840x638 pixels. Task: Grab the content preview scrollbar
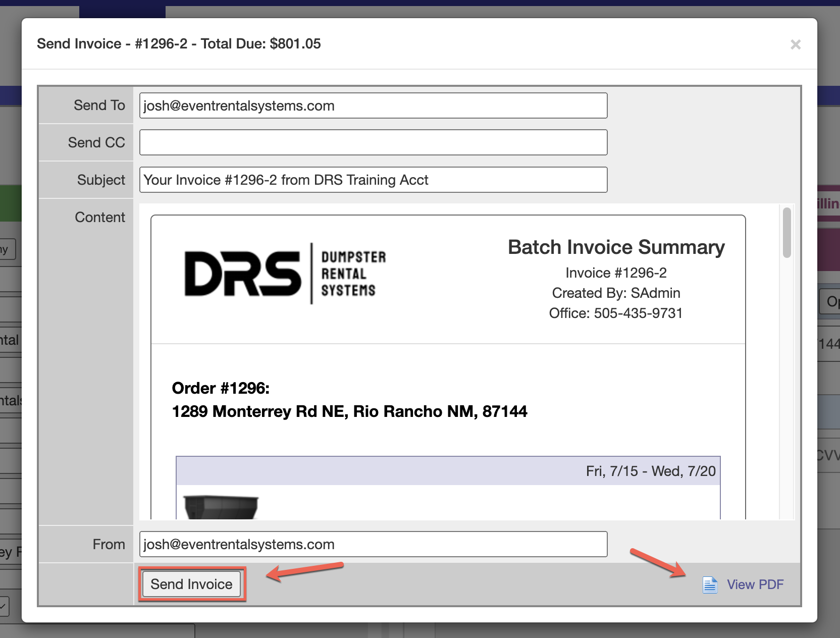coord(786,233)
